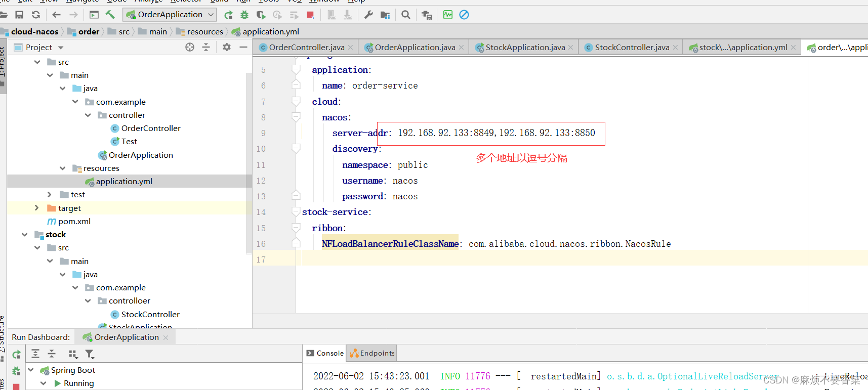Build project with the hammer icon
The image size is (868, 390).
point(110,15)
